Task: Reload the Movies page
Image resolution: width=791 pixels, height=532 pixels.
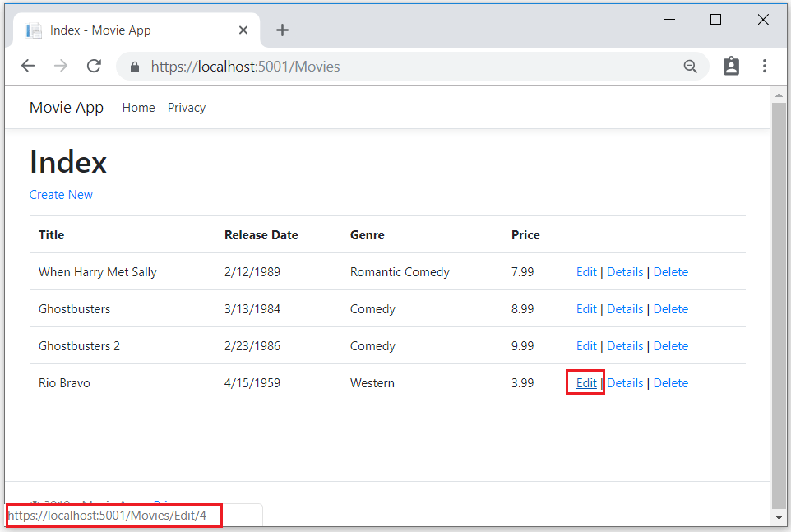Action: point(92,66)
